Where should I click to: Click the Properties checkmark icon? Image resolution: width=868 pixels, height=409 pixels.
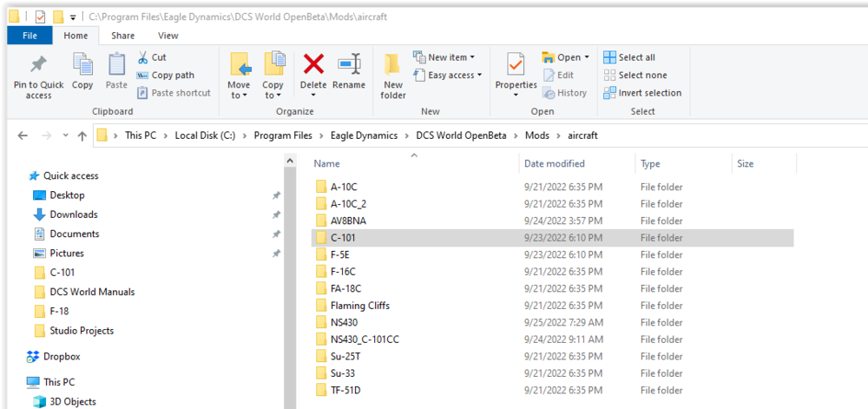[x=516, y=65]
